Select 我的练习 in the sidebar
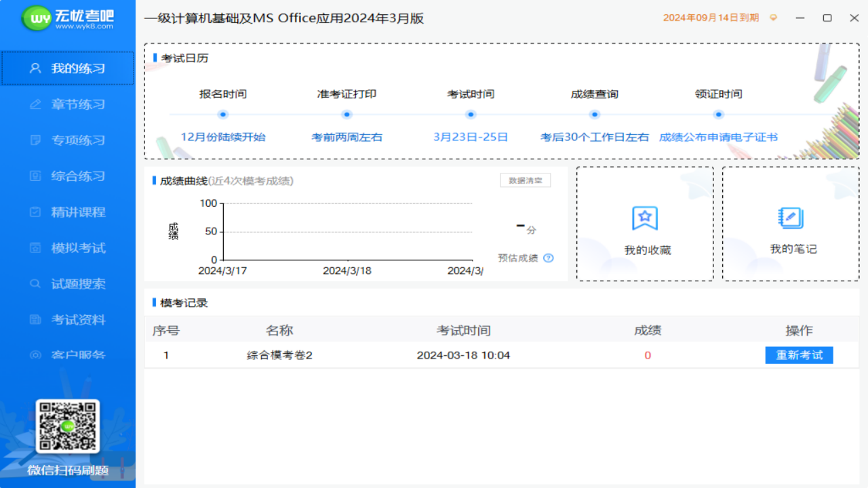 click(x=68, y=68)
